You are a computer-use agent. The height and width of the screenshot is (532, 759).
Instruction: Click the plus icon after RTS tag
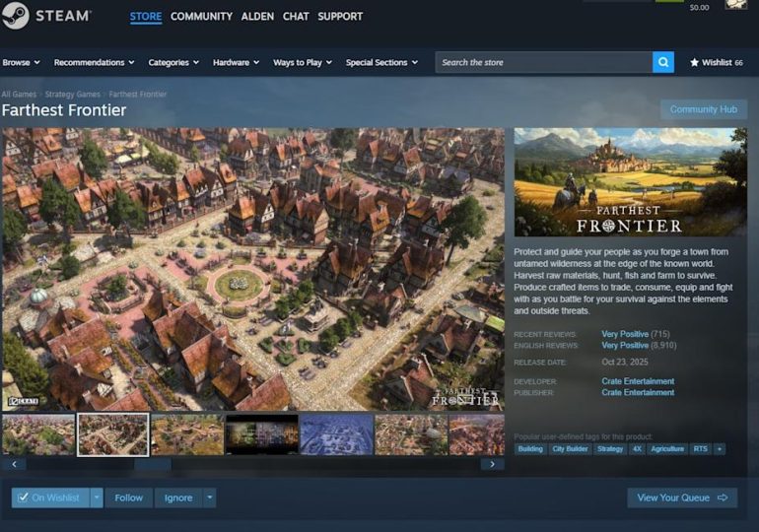(x=720, y=449)
